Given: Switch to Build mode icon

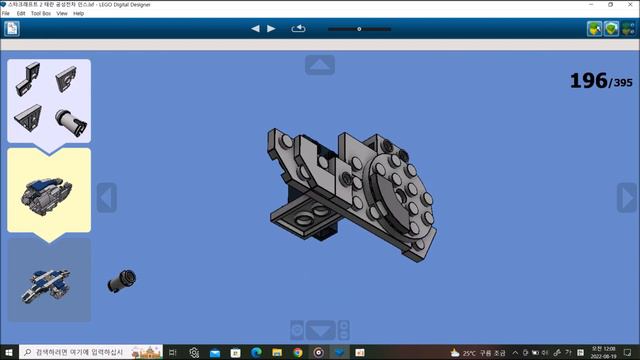Looking at the screenshot, I should coord(594,29).
